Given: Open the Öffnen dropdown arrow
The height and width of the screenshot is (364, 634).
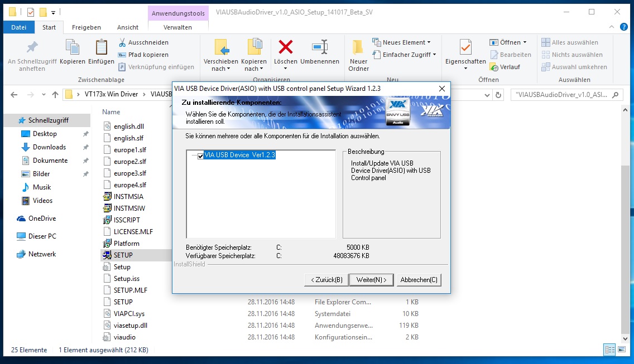Looking at the screenshot, I should pyautogui.click(x=525, y=42).
